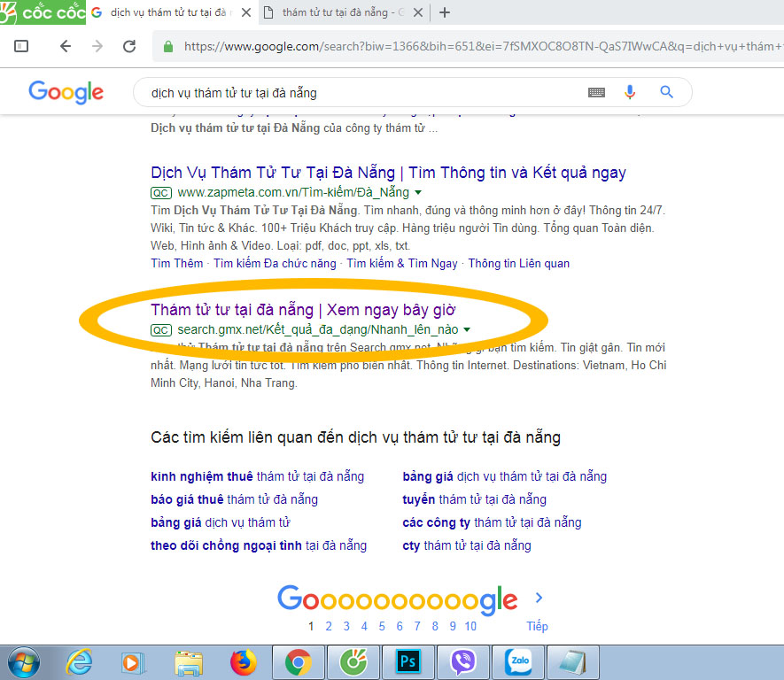784x680 pixels.
Task: Open Zalo from the taskbar
Action: 518,662
